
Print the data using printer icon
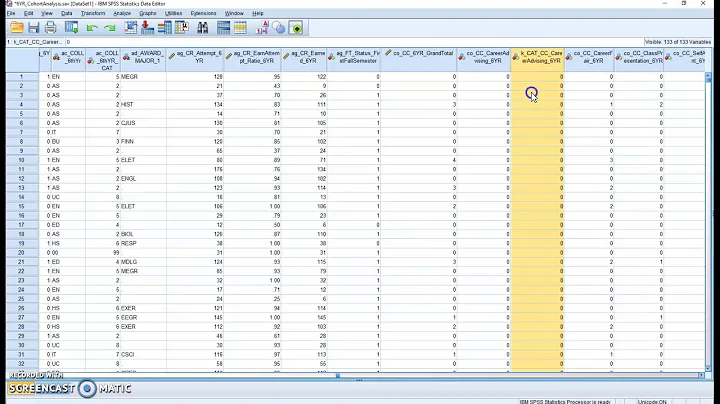51,28
